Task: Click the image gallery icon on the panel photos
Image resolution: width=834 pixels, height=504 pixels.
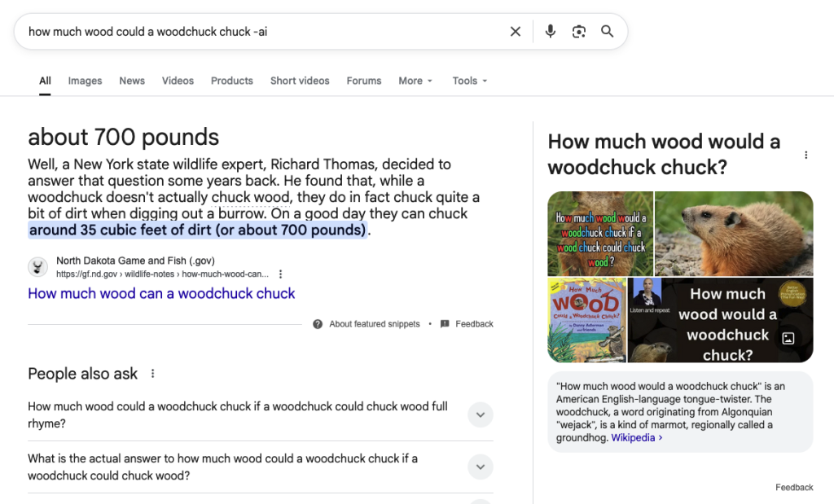Action: tap(788, 338)
